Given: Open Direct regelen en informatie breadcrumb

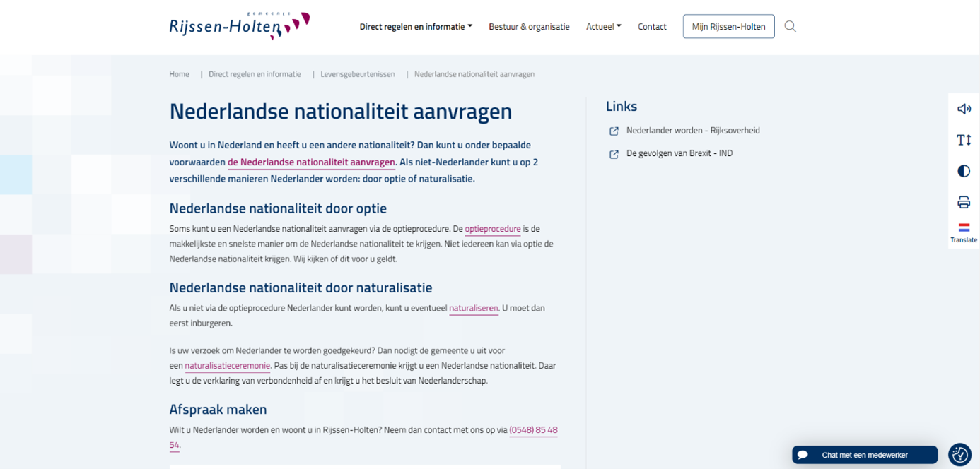Looking at the screenshot, I should (255, 74).
